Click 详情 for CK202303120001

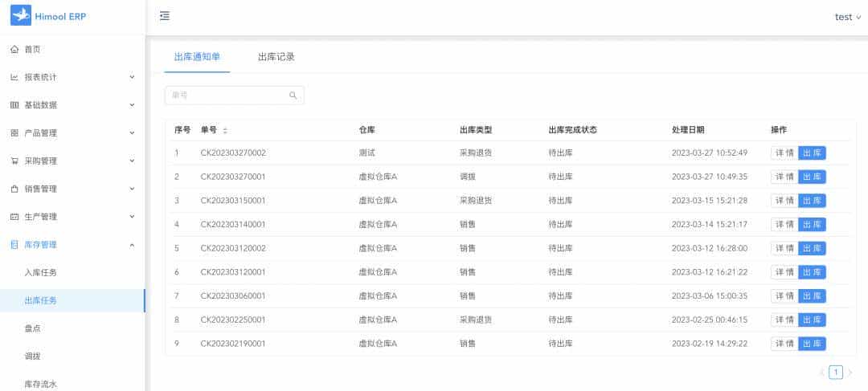pos(784,272)
